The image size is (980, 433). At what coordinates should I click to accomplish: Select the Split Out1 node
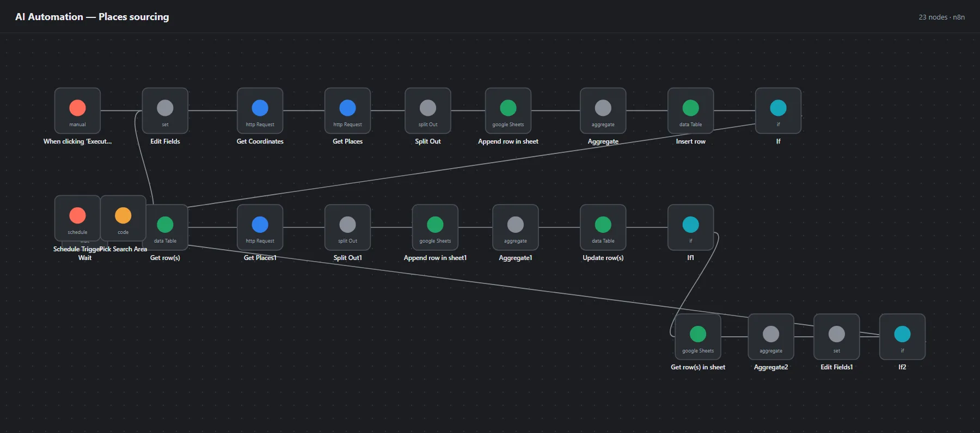[347, 227]
